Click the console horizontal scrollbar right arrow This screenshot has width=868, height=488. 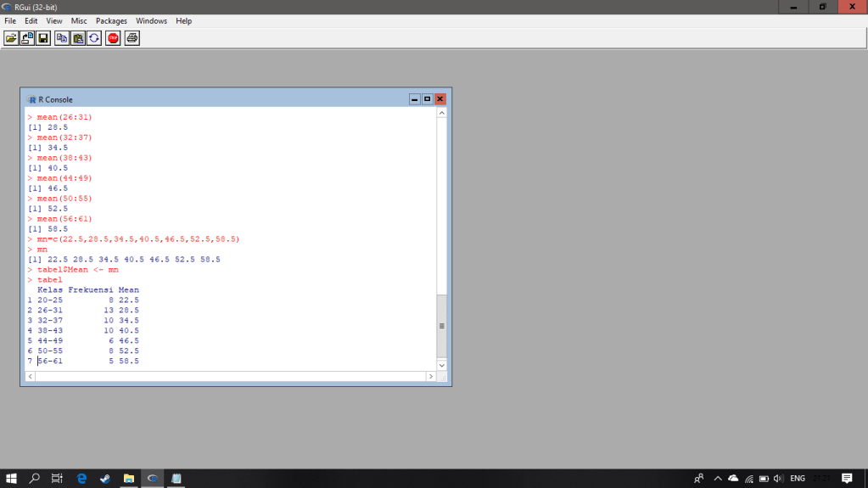[431, 375]
